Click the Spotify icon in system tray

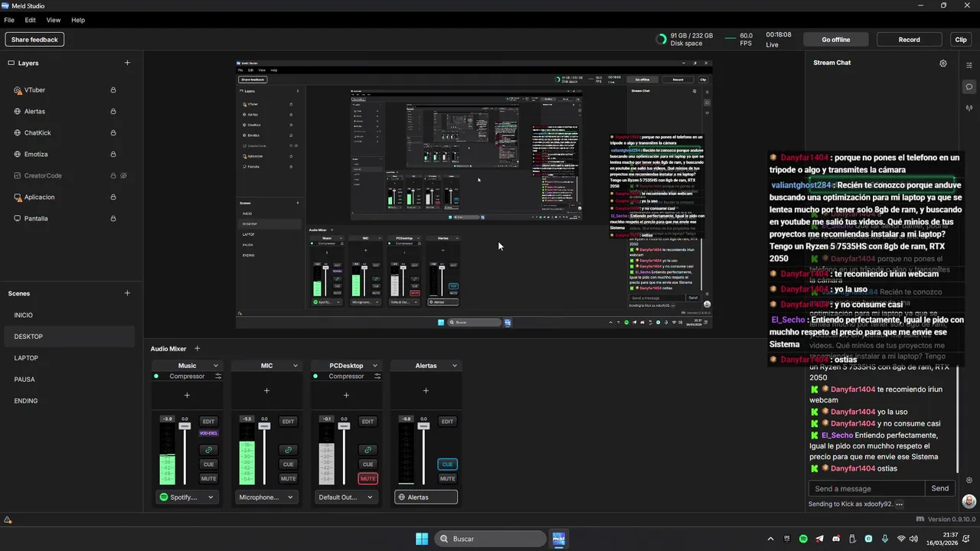pos(803,539)
